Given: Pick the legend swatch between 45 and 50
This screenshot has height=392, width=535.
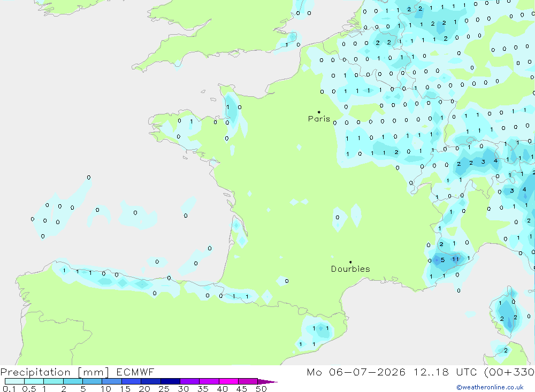Looking at the screenshot, I should pos(248,381).
